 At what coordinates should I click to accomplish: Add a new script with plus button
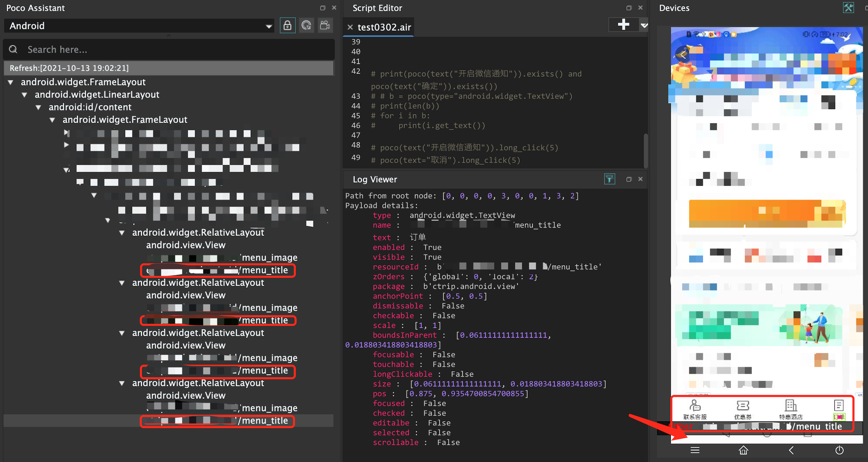624,25
